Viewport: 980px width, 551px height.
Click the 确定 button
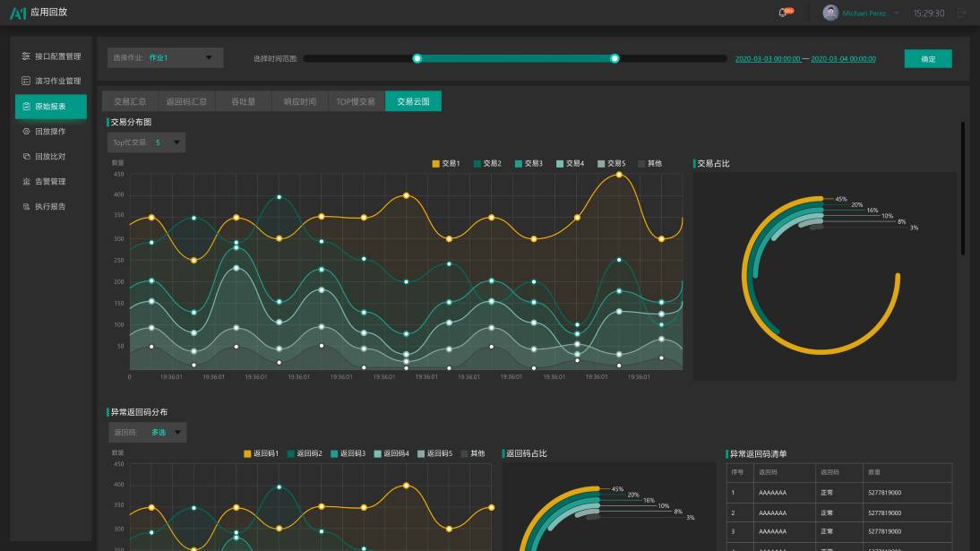click(928, 59)
